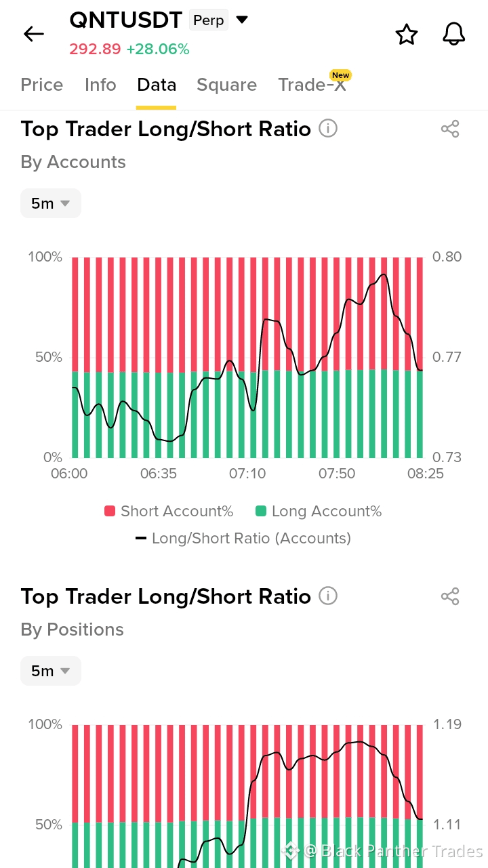Open the Square tab
Screen dimensions: 488x868
tap(226, 85)
